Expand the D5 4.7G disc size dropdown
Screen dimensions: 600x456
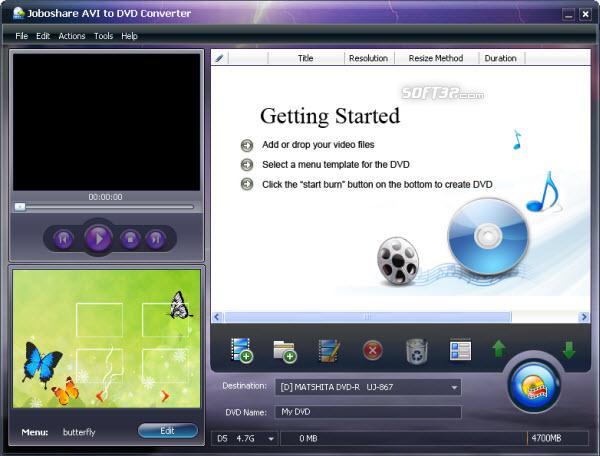point(271,438)
